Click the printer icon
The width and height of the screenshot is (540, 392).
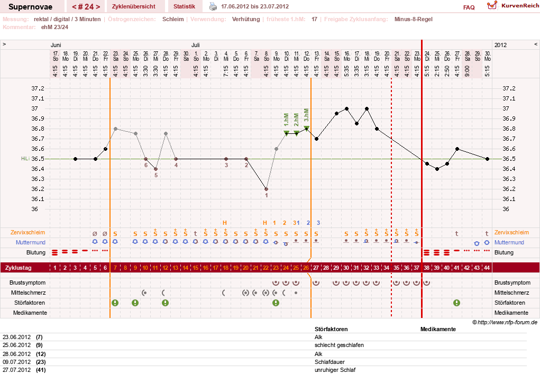(213, 6)
